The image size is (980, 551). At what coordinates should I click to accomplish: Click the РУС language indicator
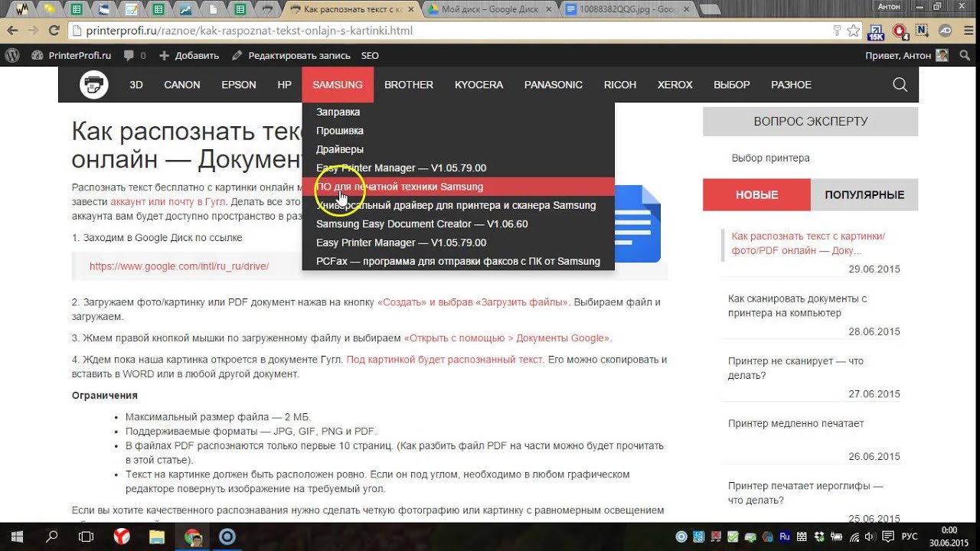[x=910, y=537]
